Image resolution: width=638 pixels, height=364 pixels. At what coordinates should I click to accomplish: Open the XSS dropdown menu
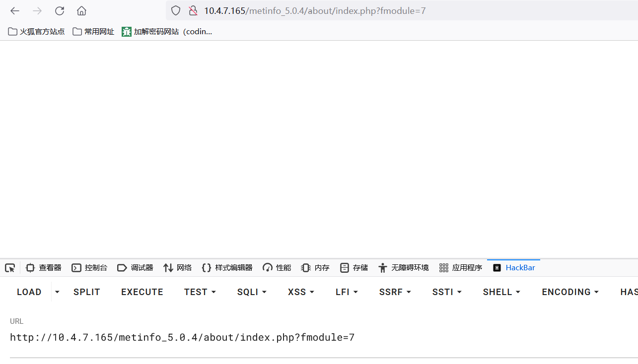tap(301, 292)
